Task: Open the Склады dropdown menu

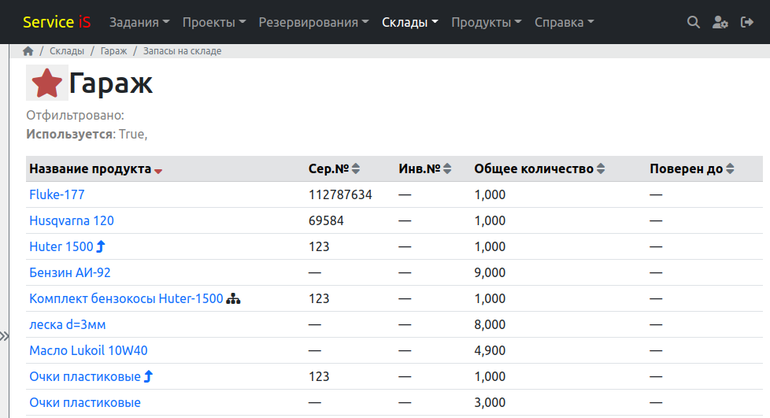Action: tap(410, 23)
